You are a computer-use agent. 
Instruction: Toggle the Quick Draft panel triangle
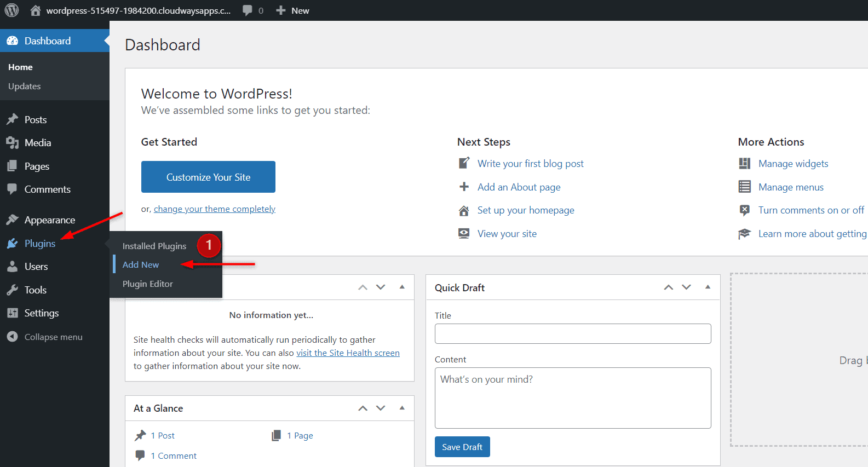pos(708,287)
